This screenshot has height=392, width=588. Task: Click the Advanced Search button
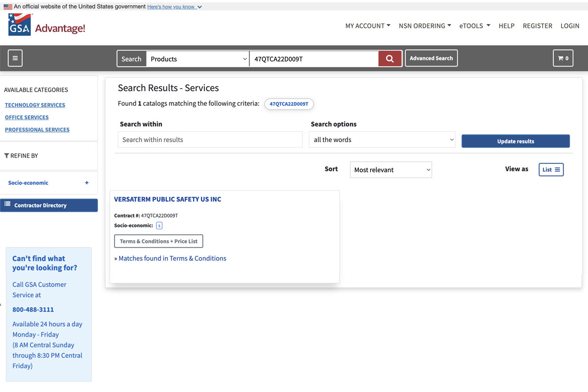(431, 58)
